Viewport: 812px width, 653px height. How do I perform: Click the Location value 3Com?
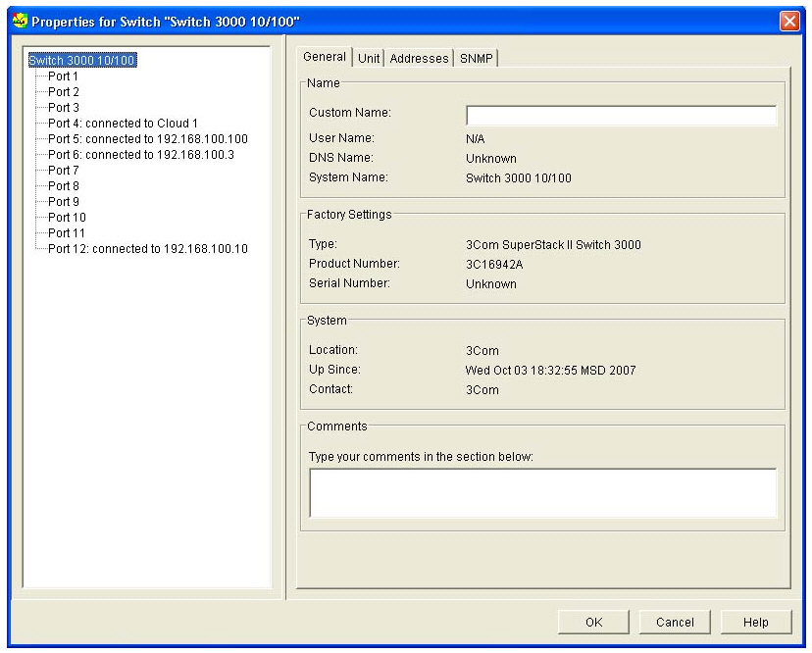pos(482,351)
